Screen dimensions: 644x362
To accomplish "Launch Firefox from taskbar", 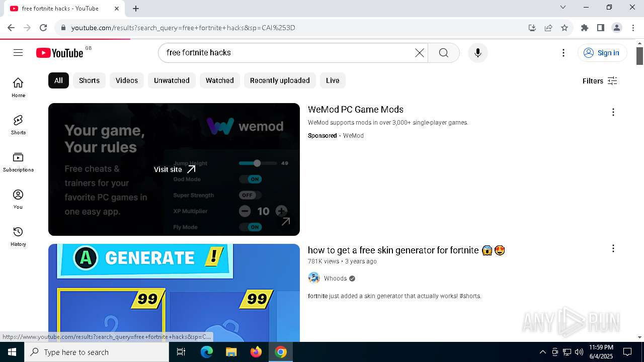I will (256, 352).
